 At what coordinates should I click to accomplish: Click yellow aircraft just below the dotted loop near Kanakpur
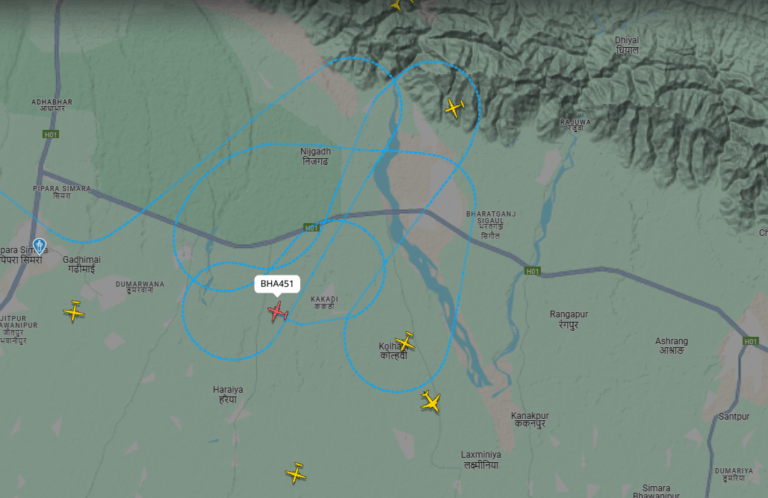coord(431,402)
